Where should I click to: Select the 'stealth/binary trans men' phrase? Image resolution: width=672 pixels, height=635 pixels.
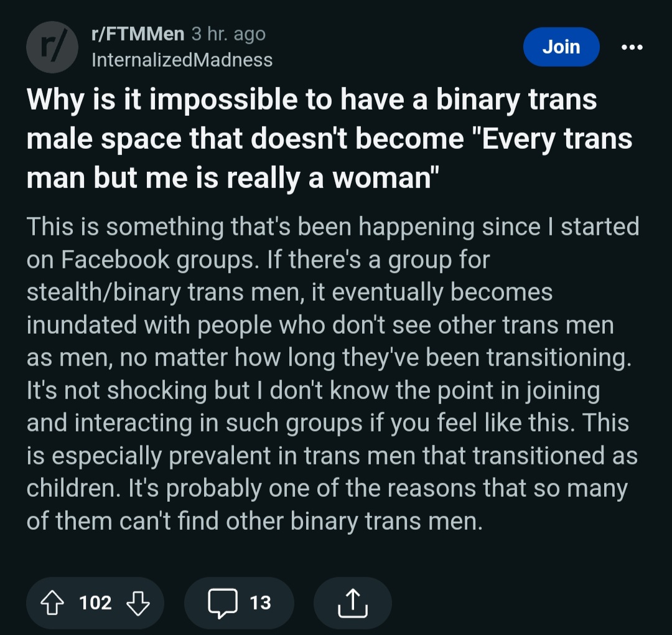166,293
